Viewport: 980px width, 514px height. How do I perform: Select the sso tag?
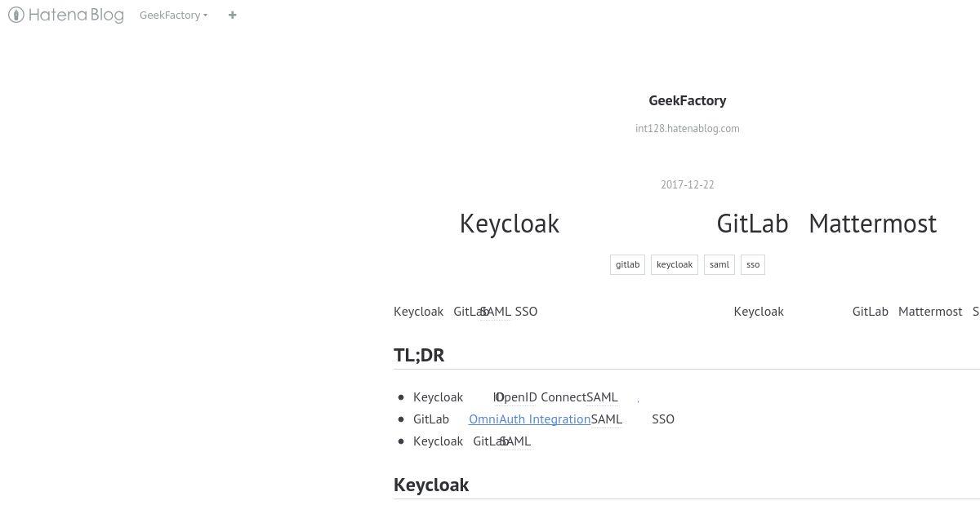coord(753,264)
